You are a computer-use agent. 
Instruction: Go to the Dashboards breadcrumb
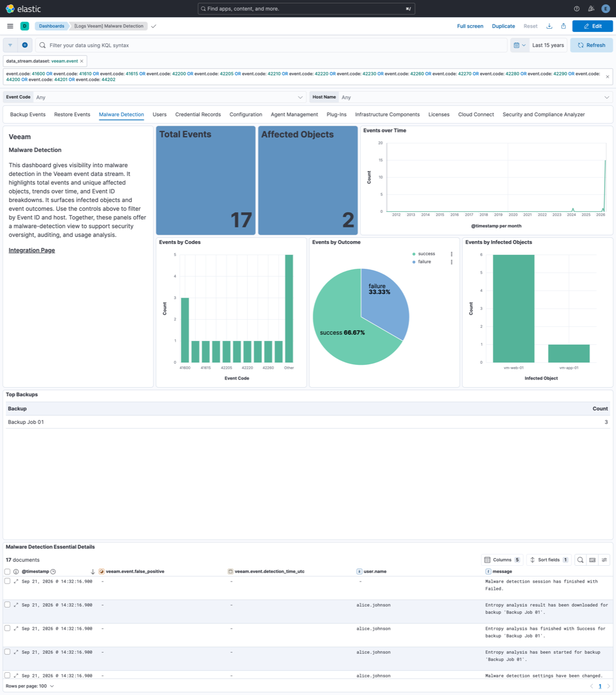(52, 26)
